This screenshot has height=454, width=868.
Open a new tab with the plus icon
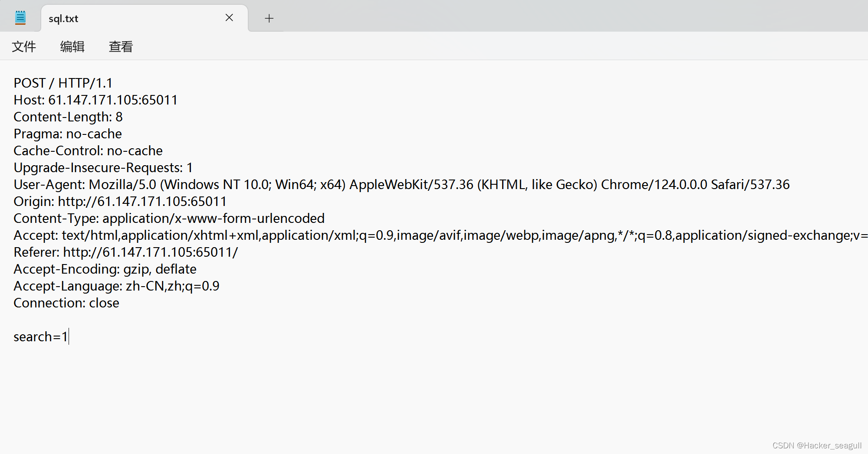pos(269,18)
